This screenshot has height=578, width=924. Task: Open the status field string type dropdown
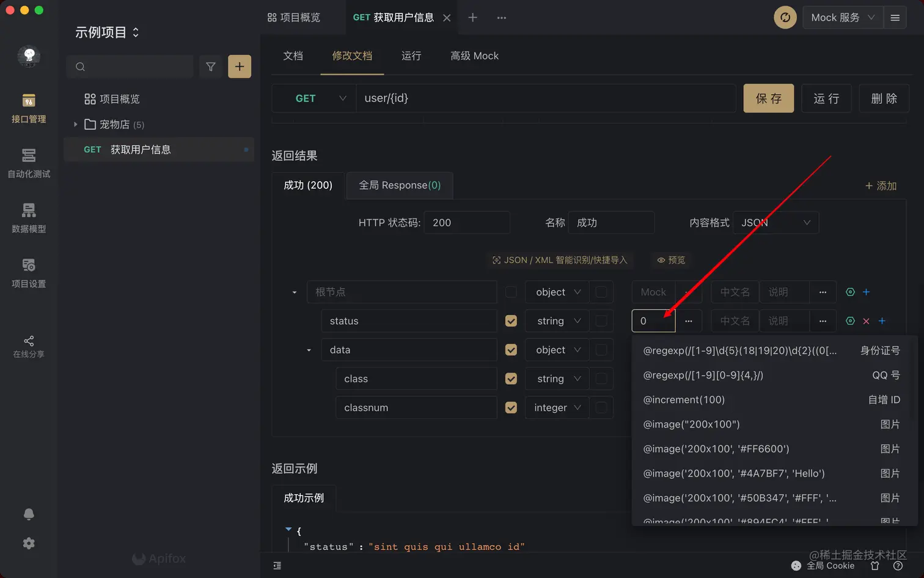[x=557, y=321]
